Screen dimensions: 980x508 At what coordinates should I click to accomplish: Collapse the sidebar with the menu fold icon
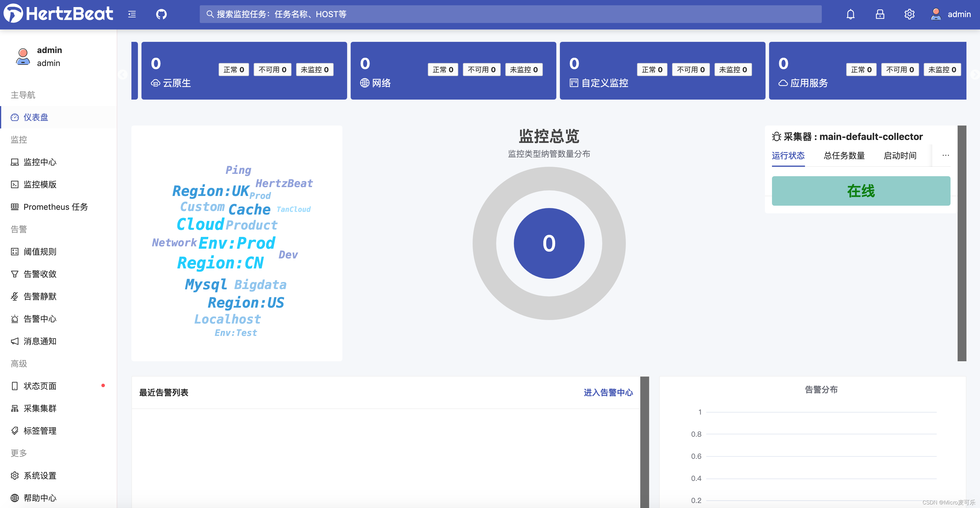click(132, 14)
